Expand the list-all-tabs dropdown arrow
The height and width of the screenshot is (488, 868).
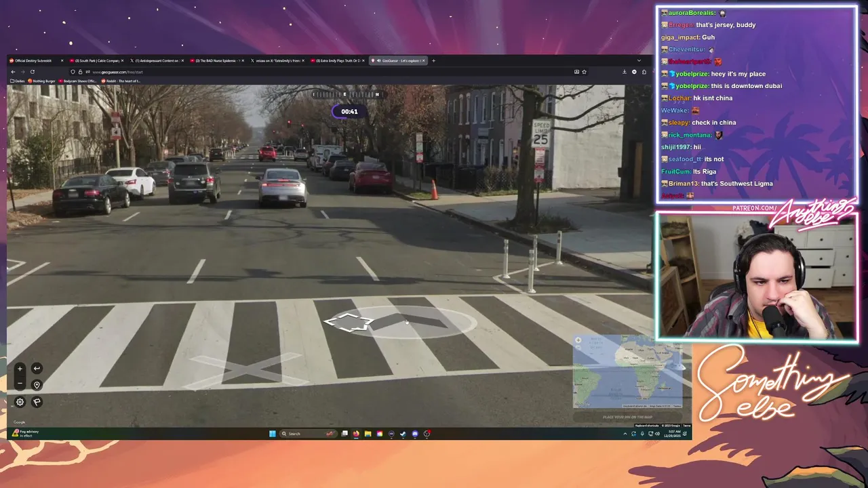(x=639, y=60)
